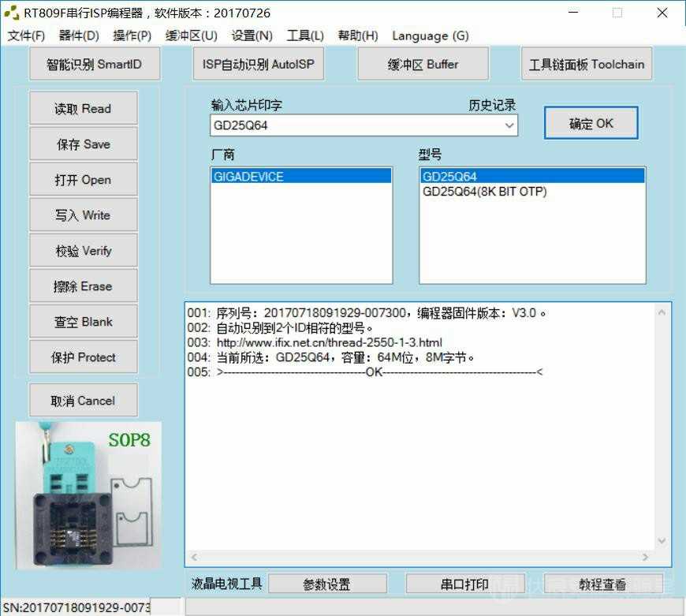Click the SOP8 adapter socket image
The width and height of the screenshot is (686, 616).
tap(89, 495)
